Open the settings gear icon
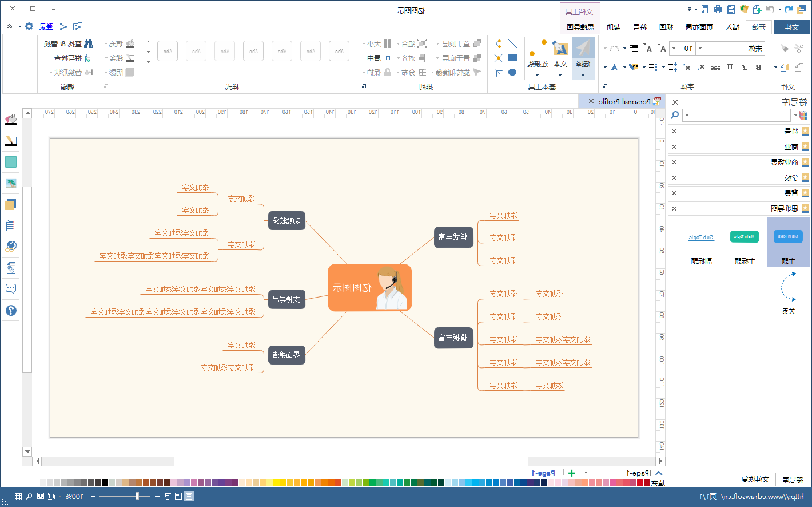Image resolution: width=812 pixels, height=507 pixels. pyautogui.click(x=29, y=26)
